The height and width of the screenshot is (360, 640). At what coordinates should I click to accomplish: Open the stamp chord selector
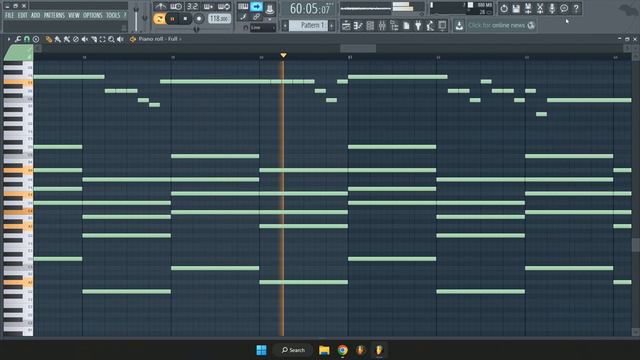coord(36,39)
